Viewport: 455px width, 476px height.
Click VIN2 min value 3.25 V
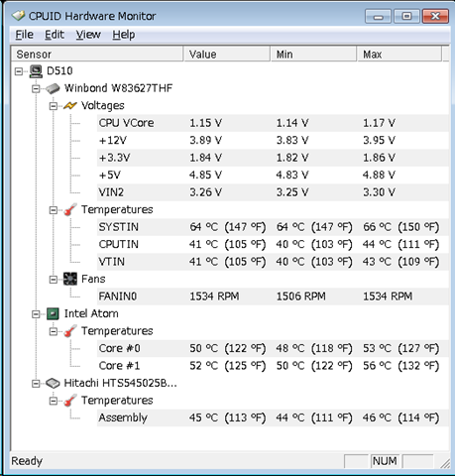click(x=292, y=192)
